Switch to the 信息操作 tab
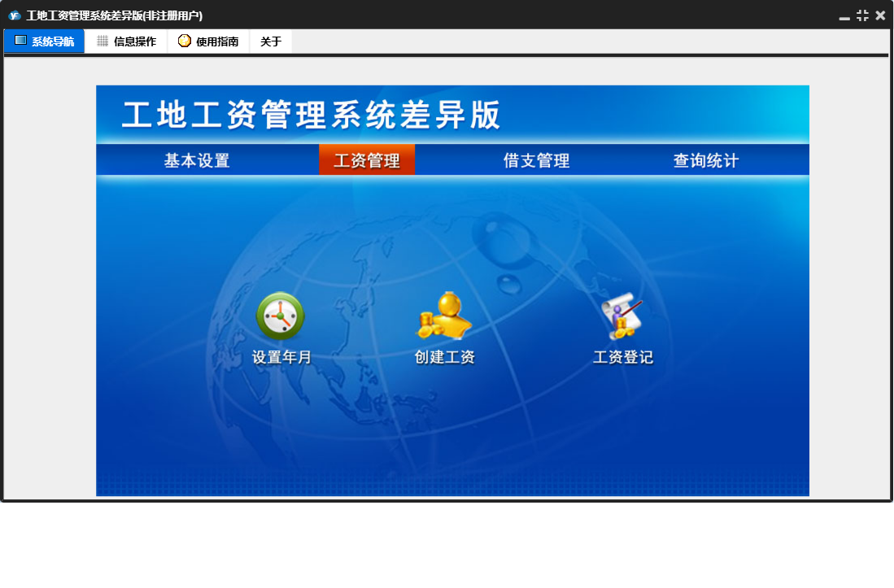 (x=126, y=41)
